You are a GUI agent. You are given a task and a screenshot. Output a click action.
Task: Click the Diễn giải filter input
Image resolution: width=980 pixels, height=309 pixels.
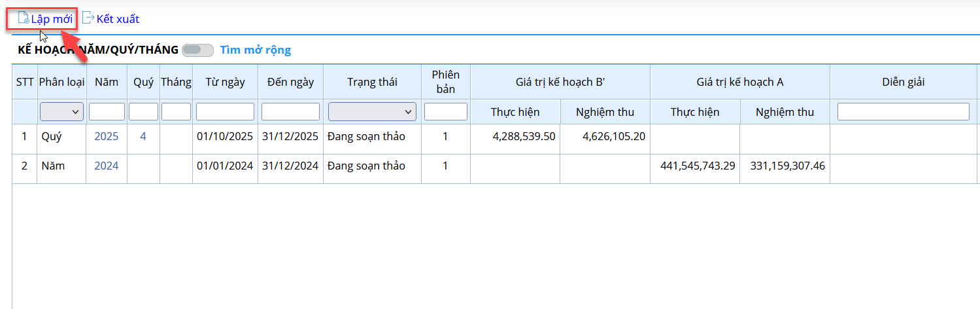[x=903, y=112]
